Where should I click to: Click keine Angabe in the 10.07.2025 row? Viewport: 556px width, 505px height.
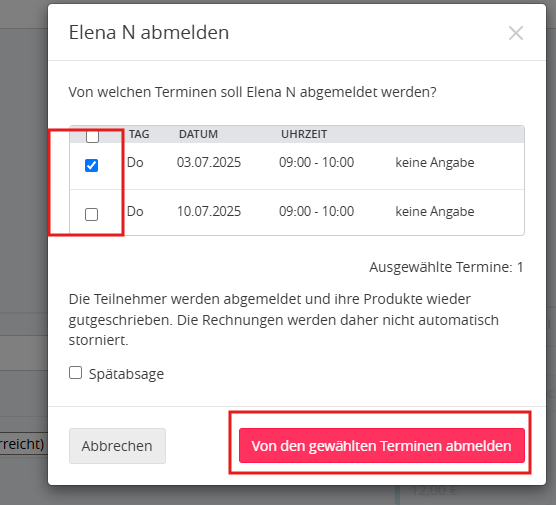click(x=435, y=212)
